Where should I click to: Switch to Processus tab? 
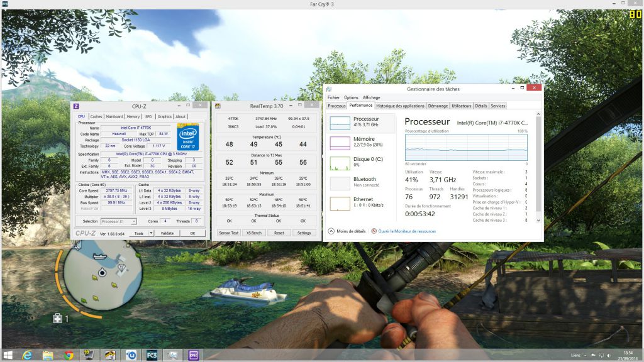pos(336,106)
